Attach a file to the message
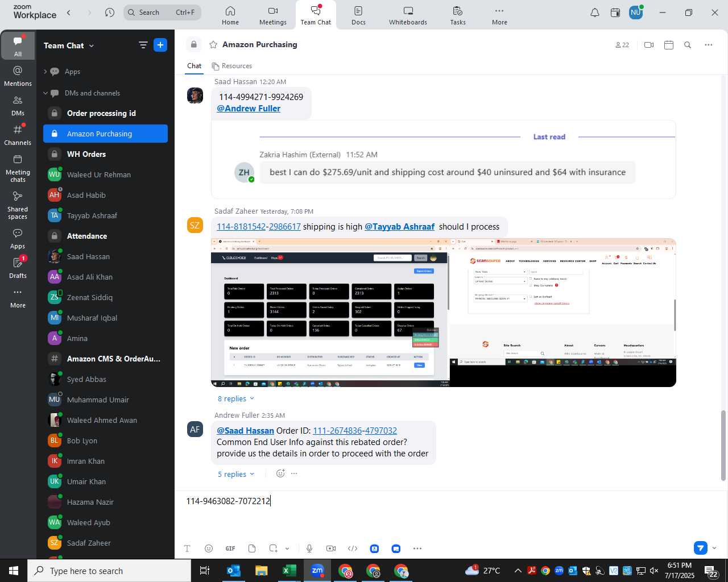 click(x=252, y=548)
